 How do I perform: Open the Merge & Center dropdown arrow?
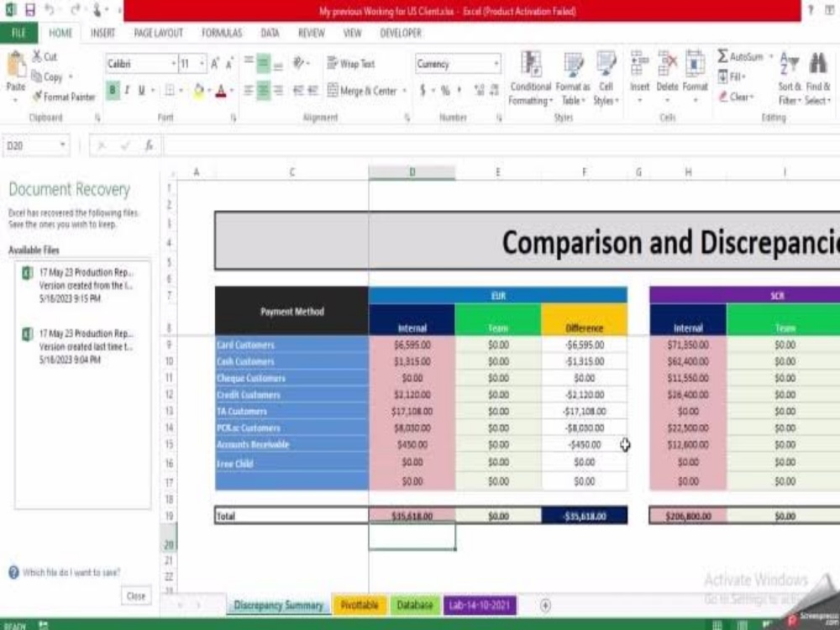pyautogui.click(x=405, y=91)
